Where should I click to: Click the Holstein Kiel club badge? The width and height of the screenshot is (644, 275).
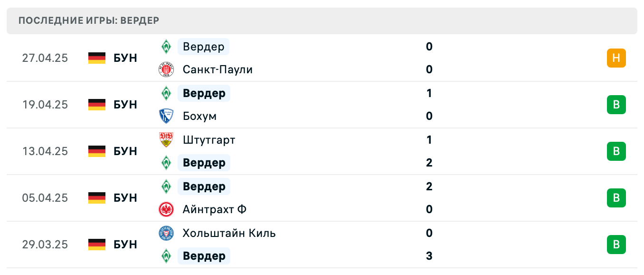[166, 233]
